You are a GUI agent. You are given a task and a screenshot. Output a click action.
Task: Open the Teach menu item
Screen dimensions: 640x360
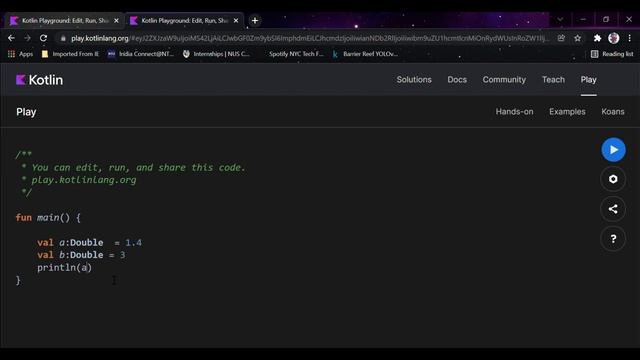click(x=553, y=80)
